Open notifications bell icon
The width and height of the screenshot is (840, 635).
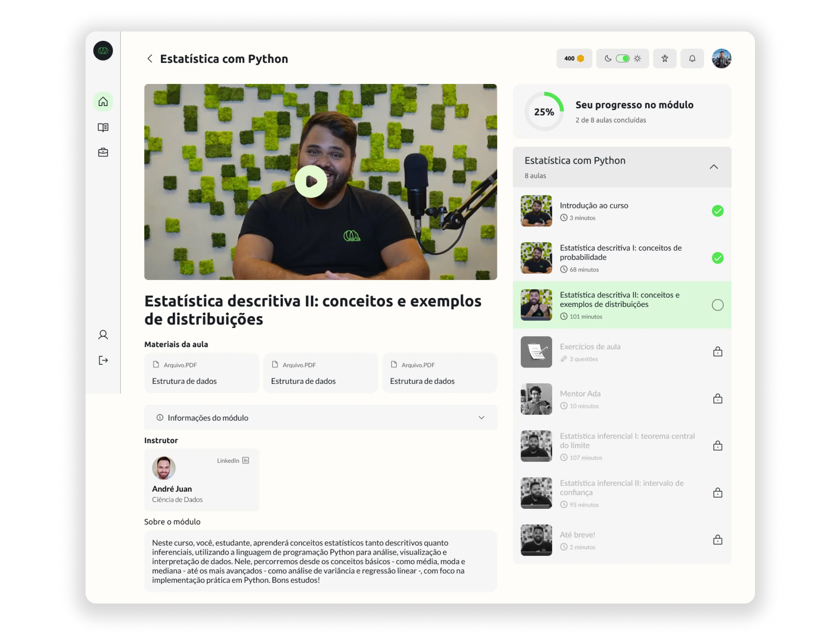coord(692,59)
